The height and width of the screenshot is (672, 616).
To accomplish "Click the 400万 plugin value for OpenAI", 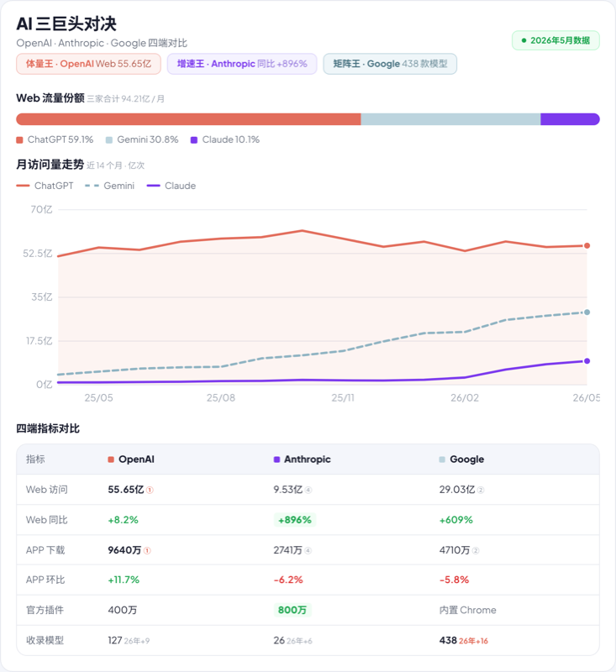I will [123, 610].
